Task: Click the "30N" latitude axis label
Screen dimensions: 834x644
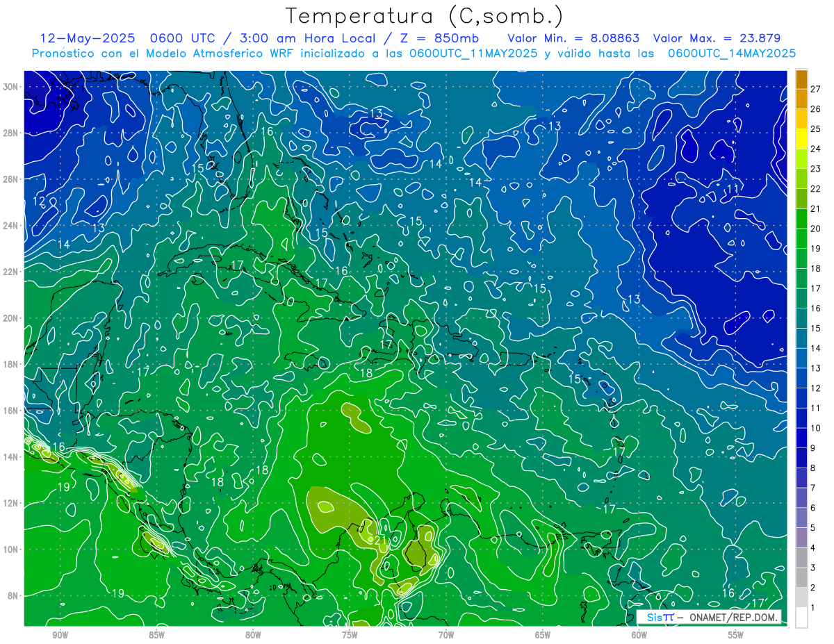Action: 11,87
